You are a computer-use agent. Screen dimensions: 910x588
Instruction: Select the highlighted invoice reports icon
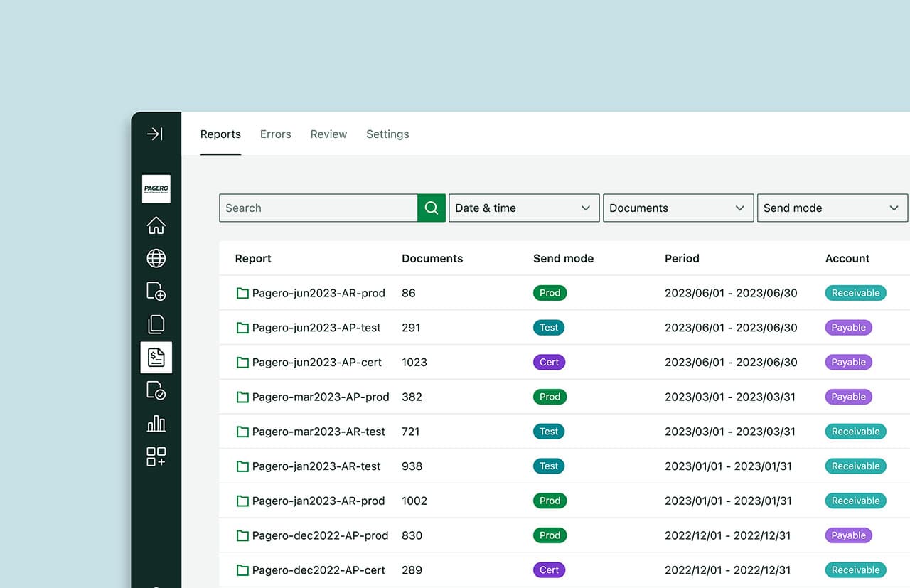[156, 357]
